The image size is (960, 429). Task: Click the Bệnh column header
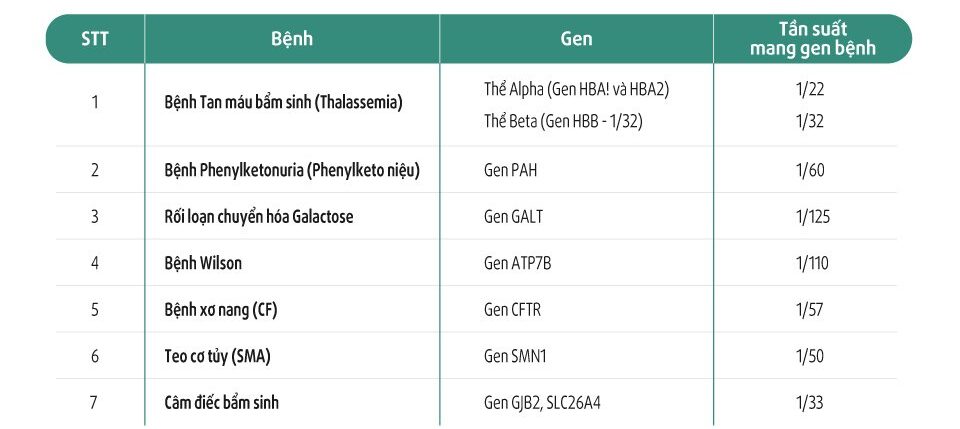(x=292, y=39)
